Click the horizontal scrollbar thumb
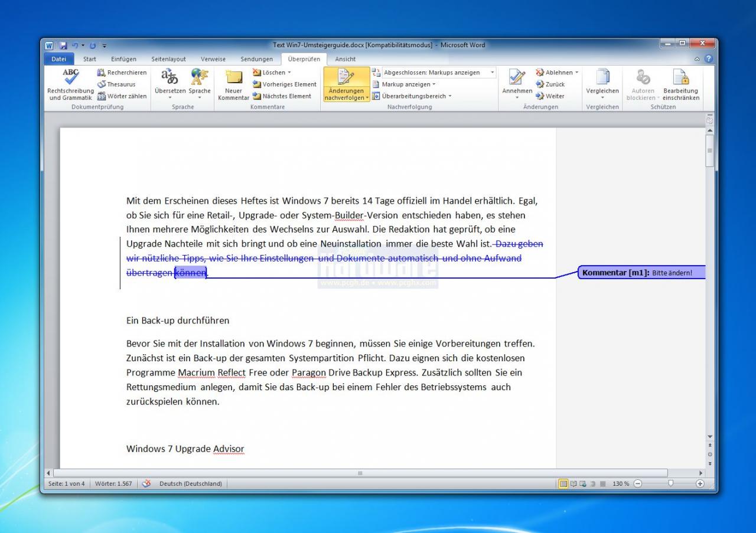Screen dimensions: 756x533 coord(360,473)
